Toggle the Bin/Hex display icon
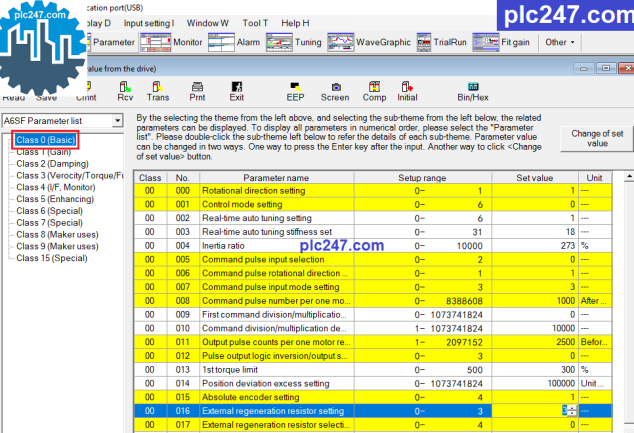 click(x=473, y=91)
